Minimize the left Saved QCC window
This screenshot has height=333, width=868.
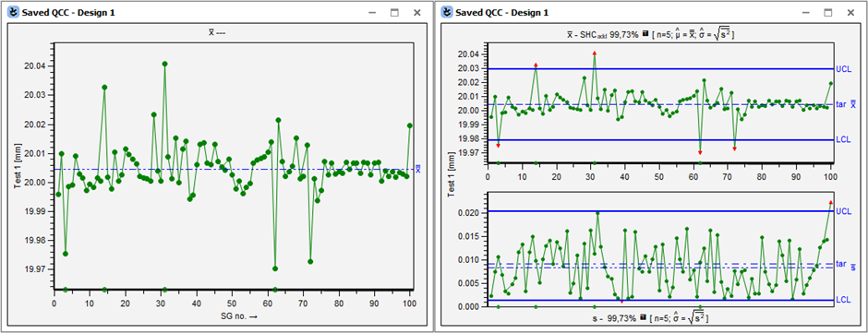372,12
